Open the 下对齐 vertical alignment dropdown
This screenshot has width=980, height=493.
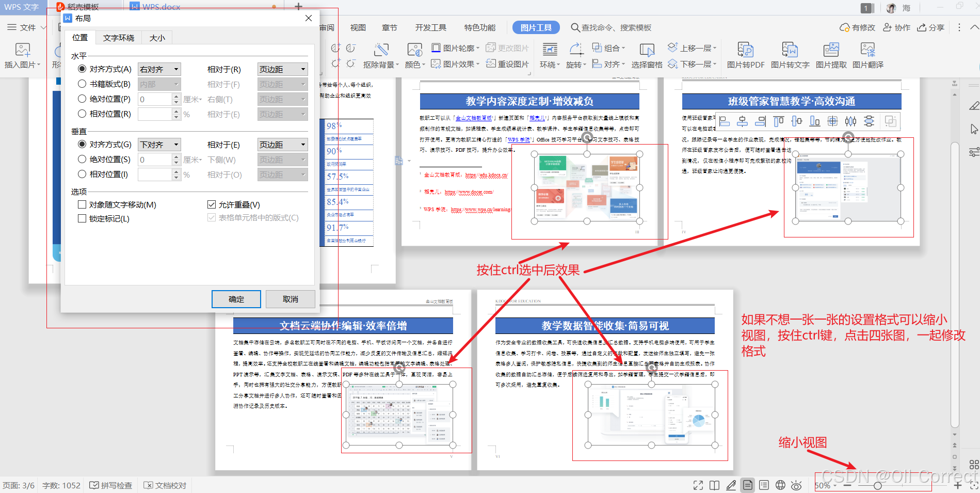click(159, 145)
